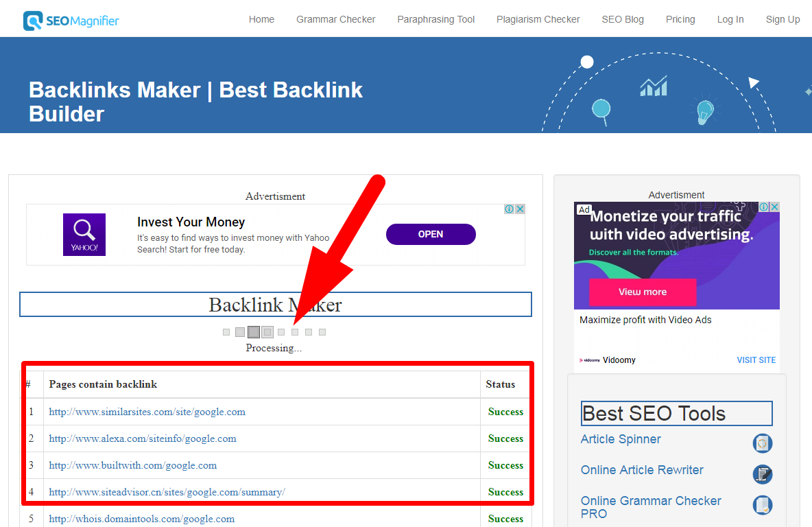Click Maximize profit with Video Ads text
812x527 pixels.
[x=645, y=320]
